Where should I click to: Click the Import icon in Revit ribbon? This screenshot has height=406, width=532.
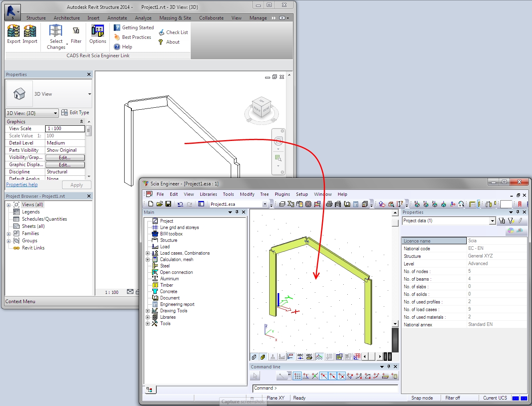(30, 32)
